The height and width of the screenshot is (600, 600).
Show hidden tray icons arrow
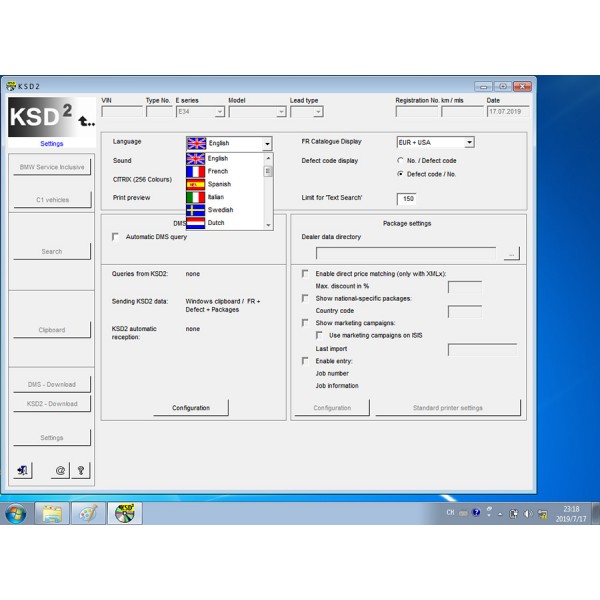[500, 514]
